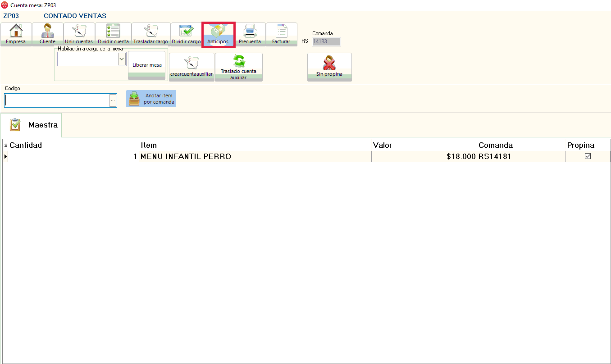Focus the Codigo input field
This screenshot has height=364, width=611.
[57, 100]
